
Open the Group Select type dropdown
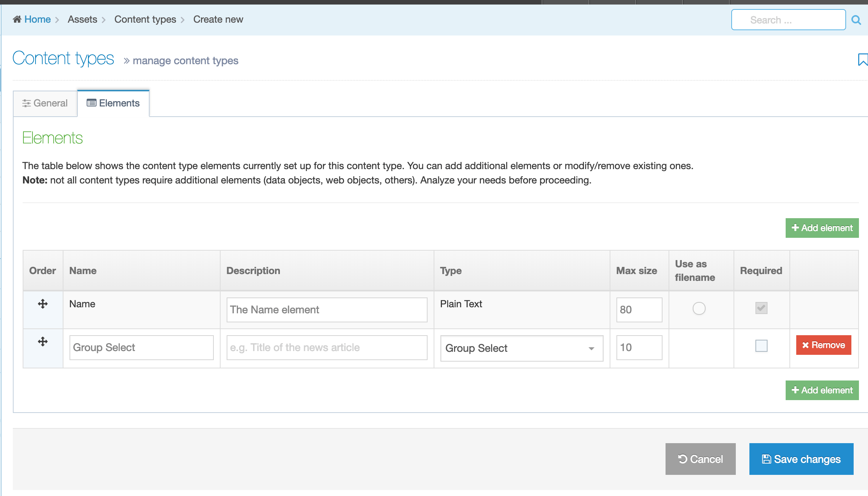(x=521, y=348)
